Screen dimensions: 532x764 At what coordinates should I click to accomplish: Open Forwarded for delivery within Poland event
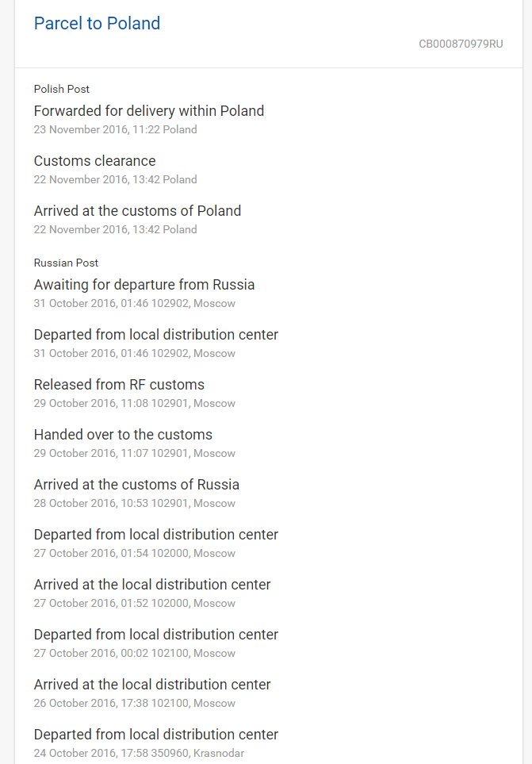coord(149,111)
